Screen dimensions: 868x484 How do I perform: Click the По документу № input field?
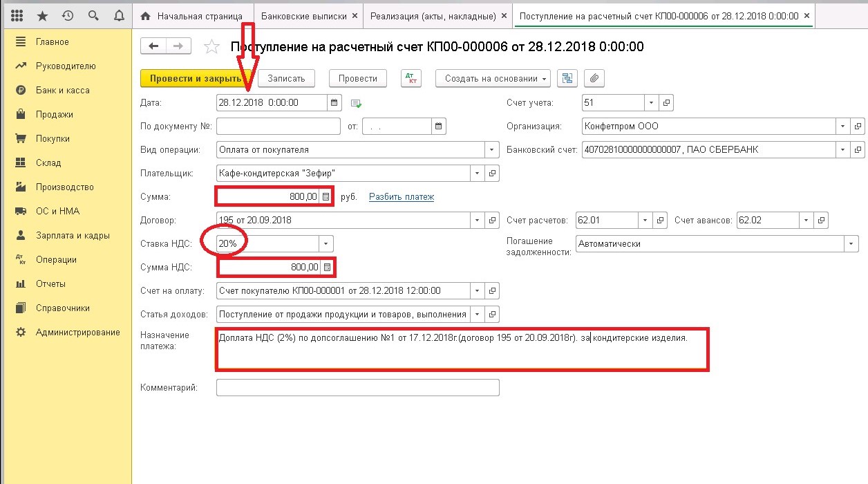[x=279, y=126]
